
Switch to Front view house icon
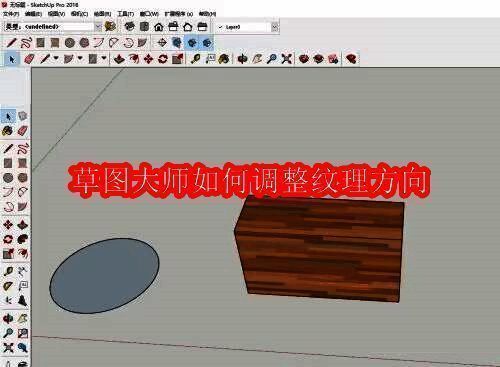coord(159,27)
